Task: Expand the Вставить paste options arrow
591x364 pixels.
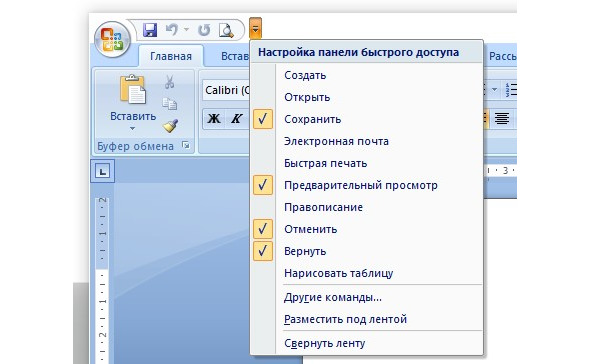Action: (132, 128)
